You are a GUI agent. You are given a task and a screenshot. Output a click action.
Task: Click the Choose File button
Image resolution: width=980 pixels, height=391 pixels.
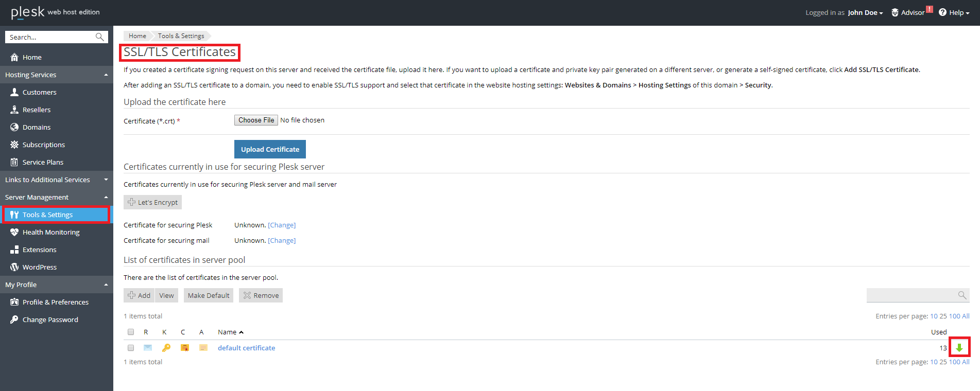click(256, 120)
